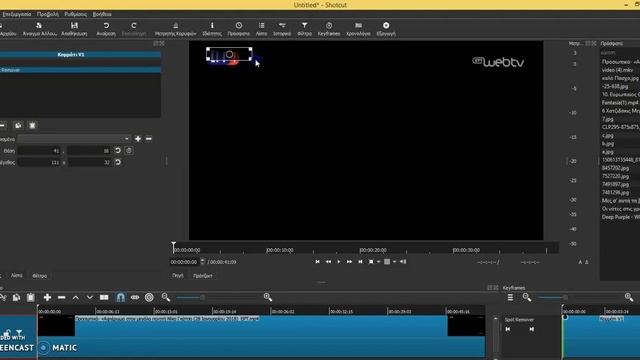Reset the size values to default
Image resolution: width=640 pixels, height=360 pixels.
pyautogui.click(x=118, y=162)
